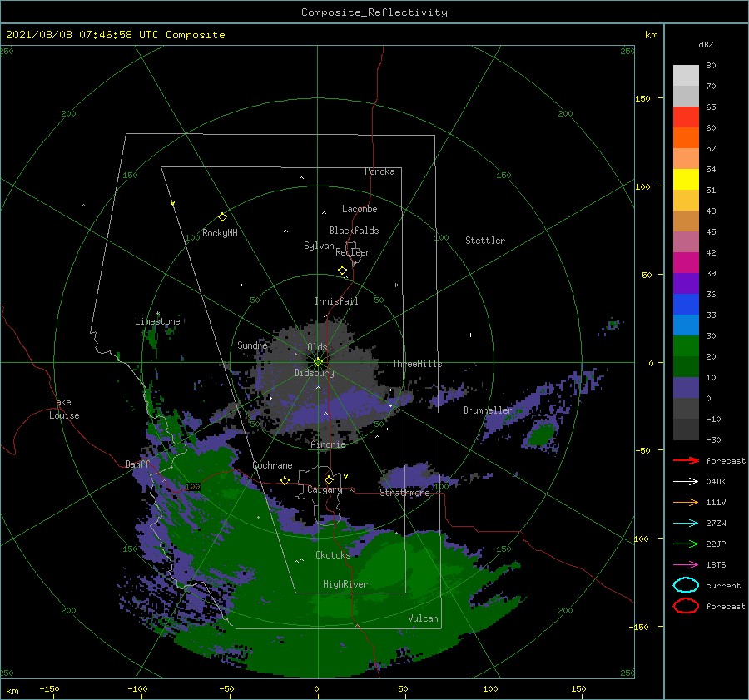Screen dimensions: 749x700
Task: Click the Sundre town label
Action: click(x=252, y=345)
